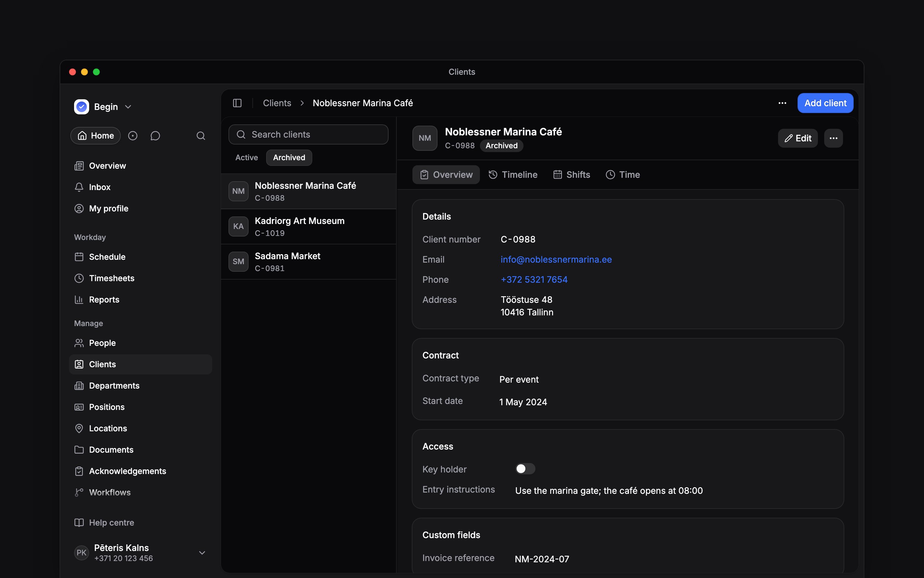Toggle the Key holder switch
Viewport: 924px width, 578px height.
tap(525, 469)
